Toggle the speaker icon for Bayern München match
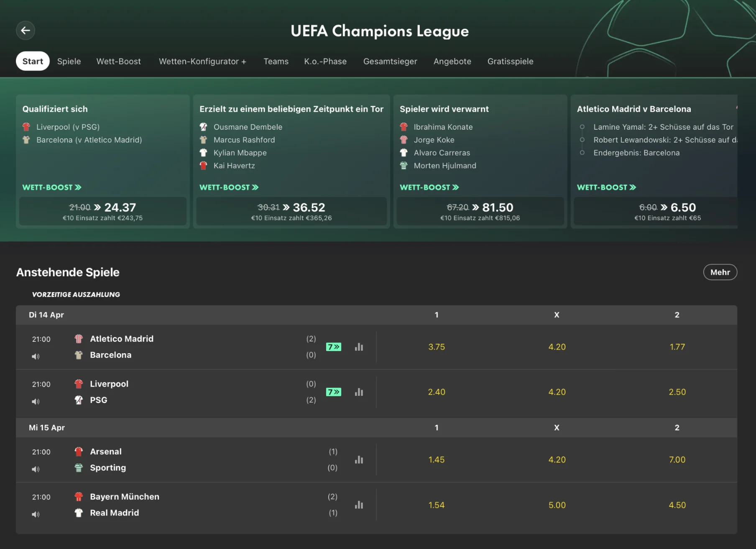Viewport: 756px width, 549px height. click(x=36, y=515)
